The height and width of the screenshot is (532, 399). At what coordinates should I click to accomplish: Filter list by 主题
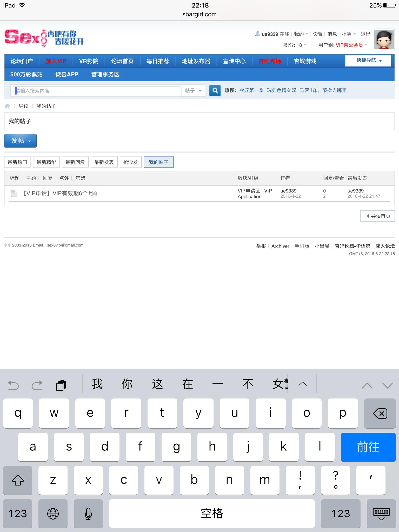(31, 178)
